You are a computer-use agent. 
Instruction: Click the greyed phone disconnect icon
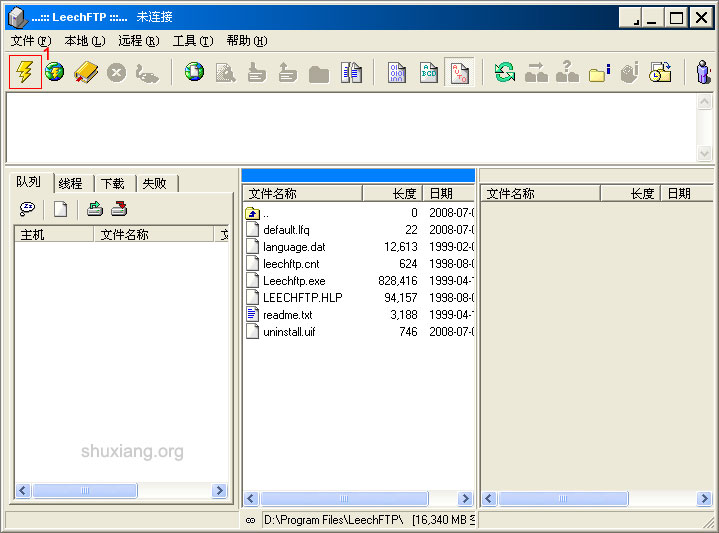point(147,73)
